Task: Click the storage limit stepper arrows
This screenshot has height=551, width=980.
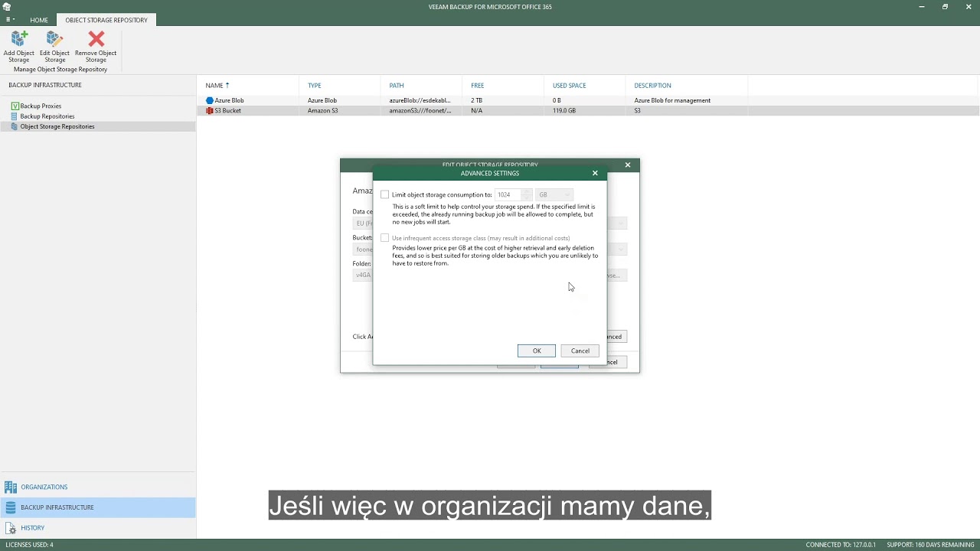Action: (527, 194)
